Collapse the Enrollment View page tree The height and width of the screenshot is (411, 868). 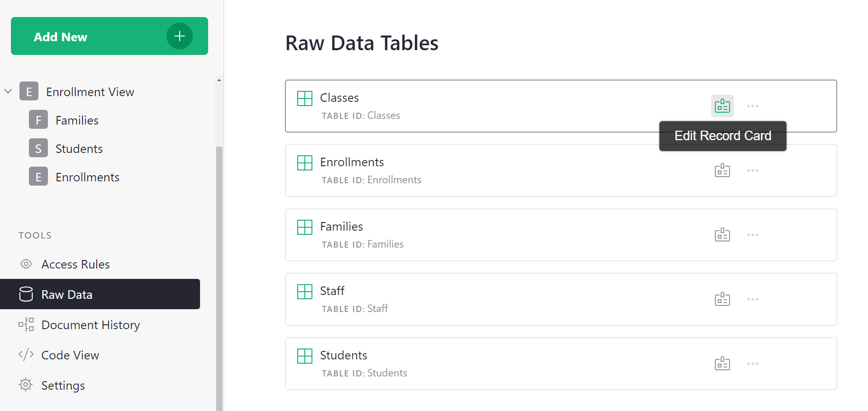[x=8, y=91]
